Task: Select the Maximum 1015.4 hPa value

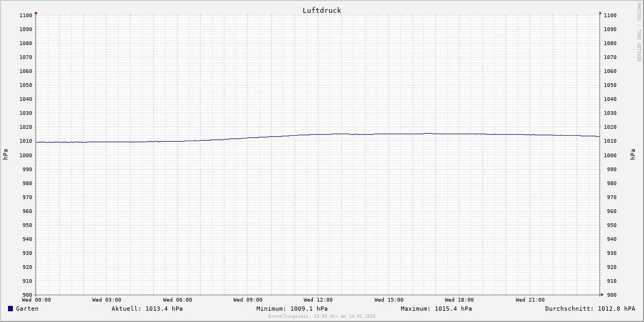Action: (436, 309)
